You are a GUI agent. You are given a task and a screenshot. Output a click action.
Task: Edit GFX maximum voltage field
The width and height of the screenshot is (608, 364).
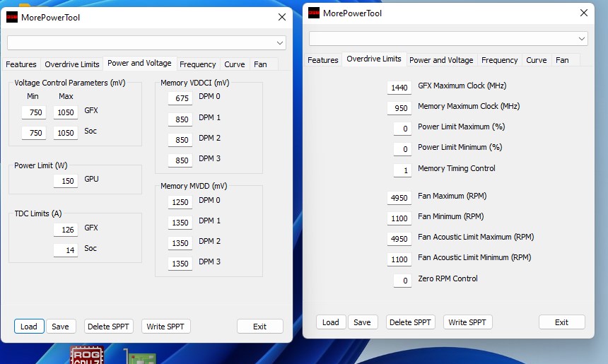click(66, 112)
